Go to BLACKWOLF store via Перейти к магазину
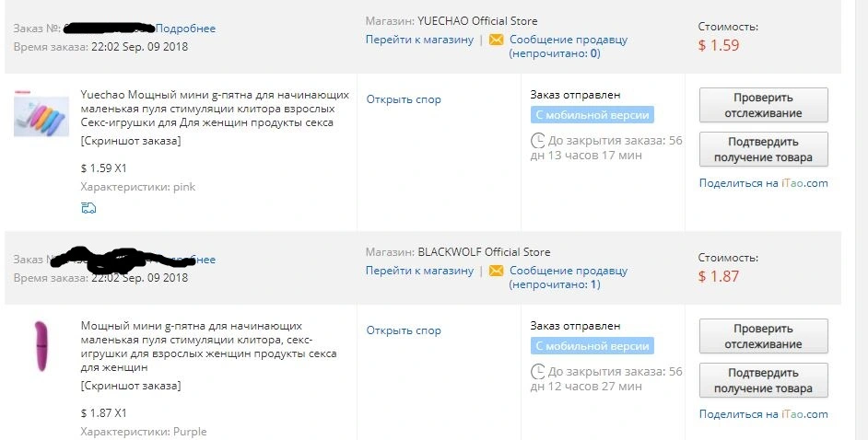The image size is (868, 440). tap(419, 271)
